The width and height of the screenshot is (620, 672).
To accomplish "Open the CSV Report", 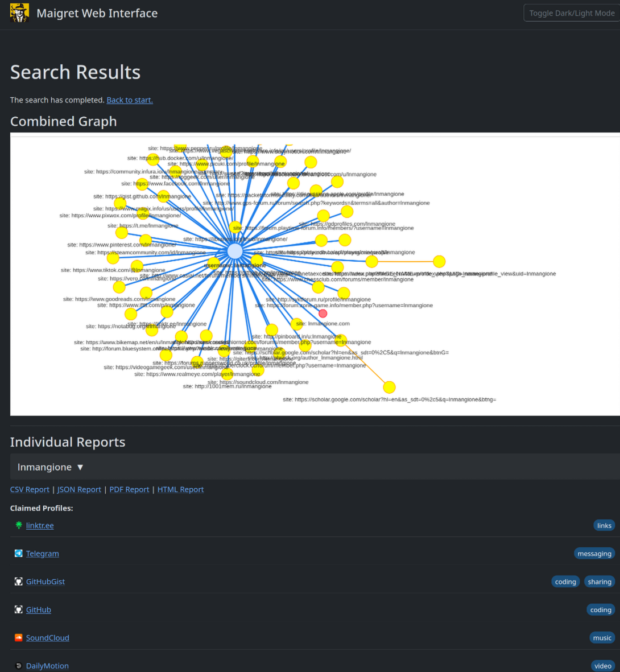I will coord(30,489).
